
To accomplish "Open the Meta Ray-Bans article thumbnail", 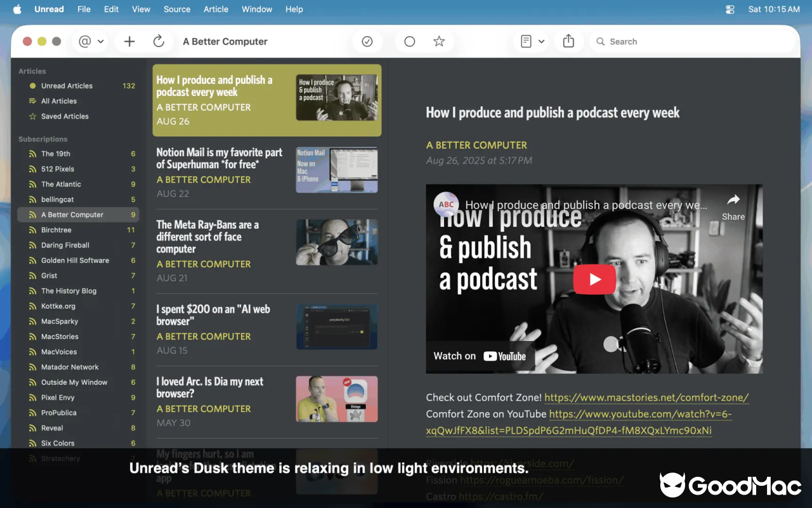I will coord(337,242).
